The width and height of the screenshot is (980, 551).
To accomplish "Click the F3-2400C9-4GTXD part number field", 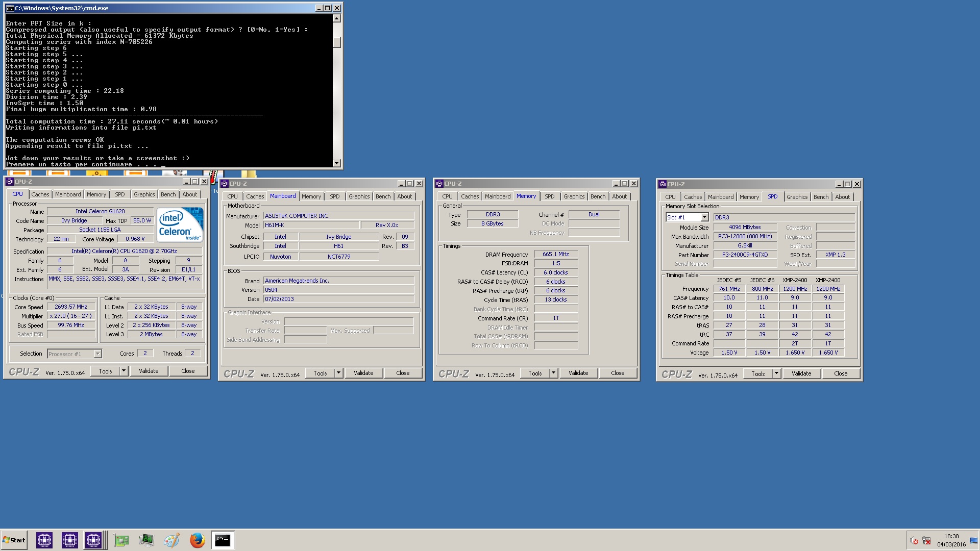I will click(745, 255).
